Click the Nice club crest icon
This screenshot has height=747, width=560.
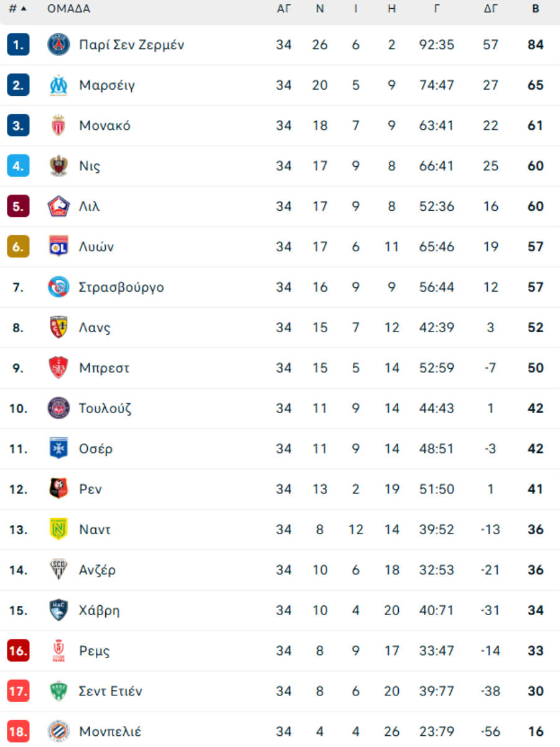pos(58,166)
